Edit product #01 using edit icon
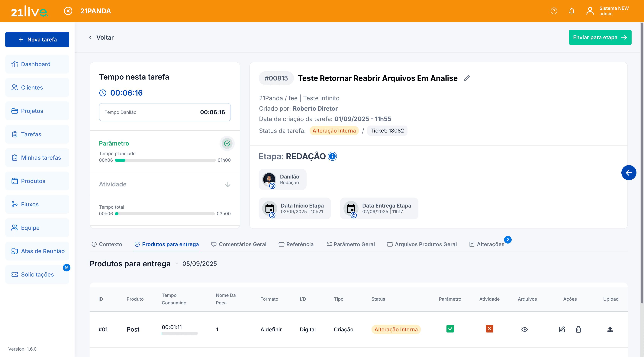The width and height of the screenshot is (644, 357). 562,329
